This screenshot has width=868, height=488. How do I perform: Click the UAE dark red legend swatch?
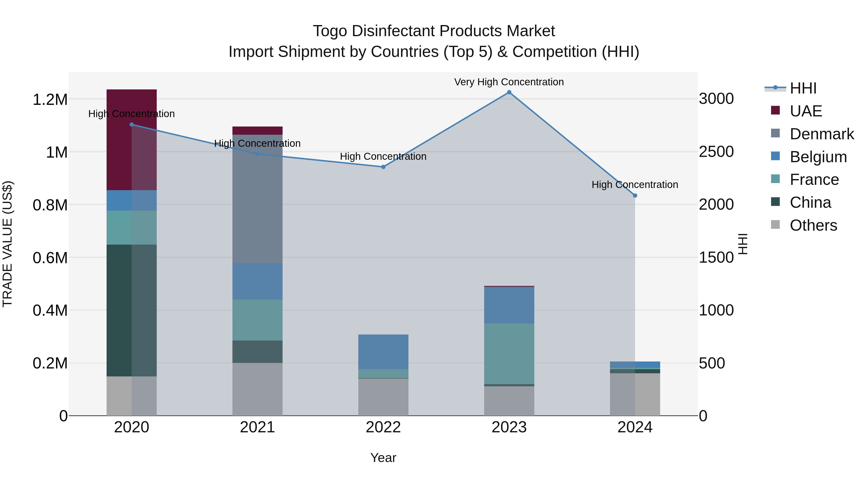(x=775, y=110)
